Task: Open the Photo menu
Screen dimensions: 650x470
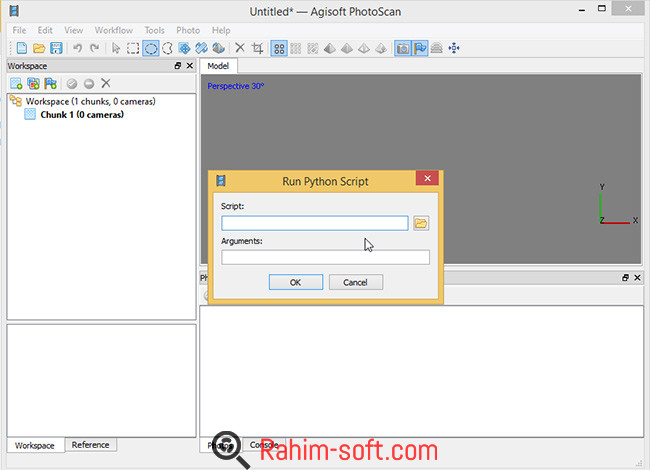Action: tap(188, 30)
